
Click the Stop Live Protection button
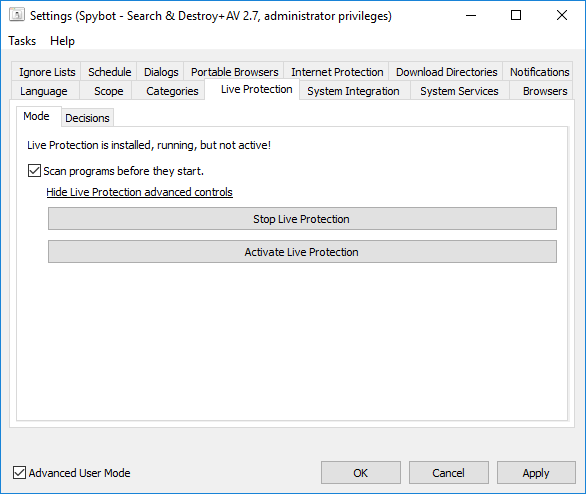(302, 219)
